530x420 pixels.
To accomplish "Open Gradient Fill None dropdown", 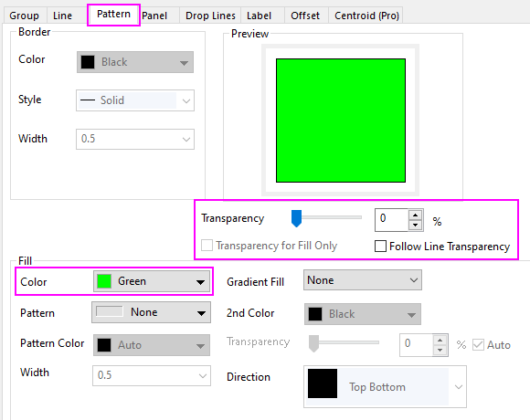I will point(363,280).
